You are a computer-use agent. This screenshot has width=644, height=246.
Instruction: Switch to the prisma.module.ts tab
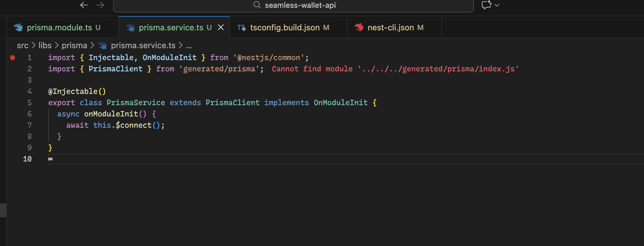59,28
